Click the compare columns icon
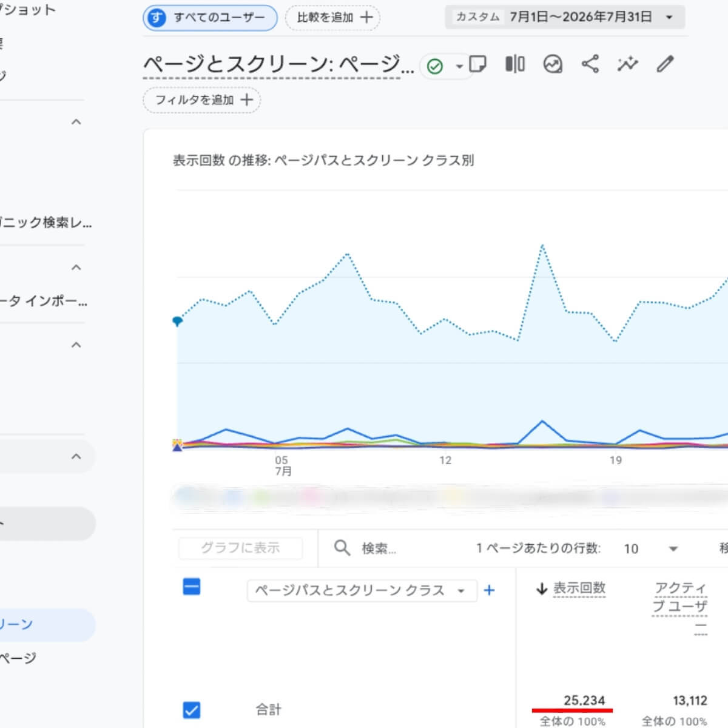The height and width of the screenshot is (728, 728). click(515, 64)
